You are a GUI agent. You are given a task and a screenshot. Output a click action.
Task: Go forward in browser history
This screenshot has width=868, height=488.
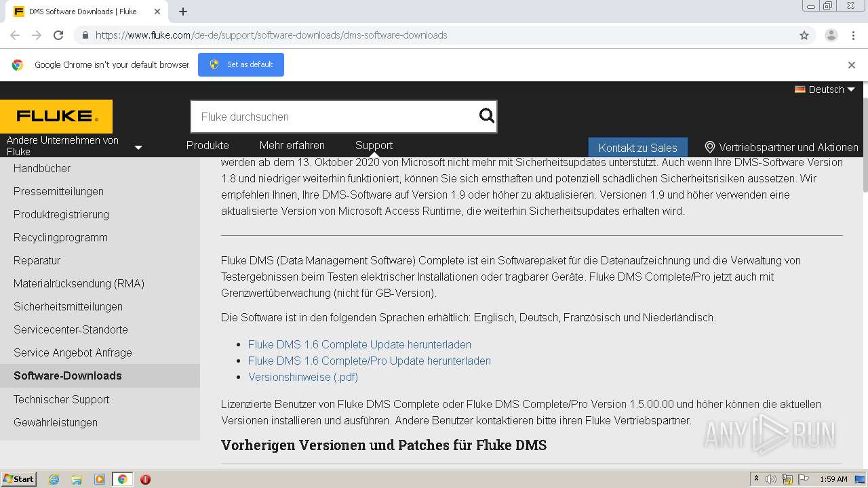point(37,35)
